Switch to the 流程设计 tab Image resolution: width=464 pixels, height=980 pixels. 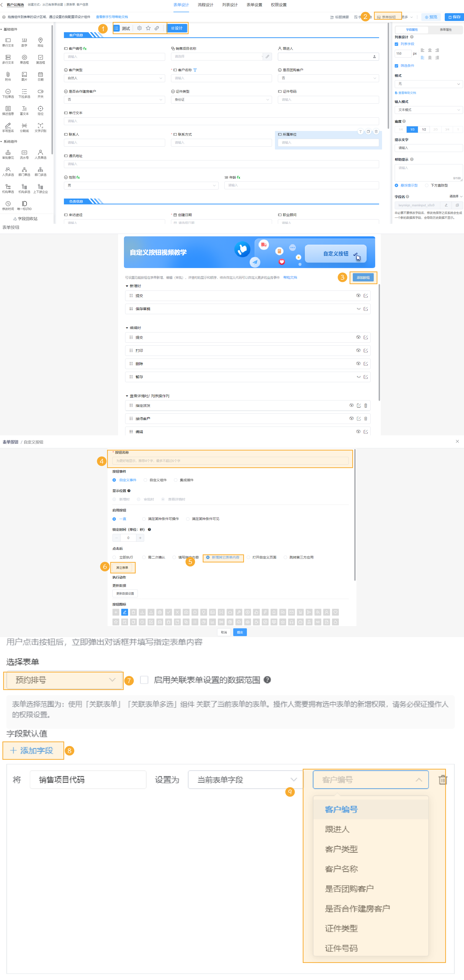206,5
